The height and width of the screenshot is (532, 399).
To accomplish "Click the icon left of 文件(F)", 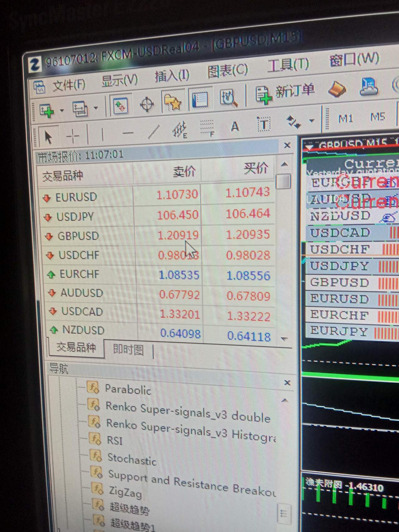I will (x=39, y=87).
